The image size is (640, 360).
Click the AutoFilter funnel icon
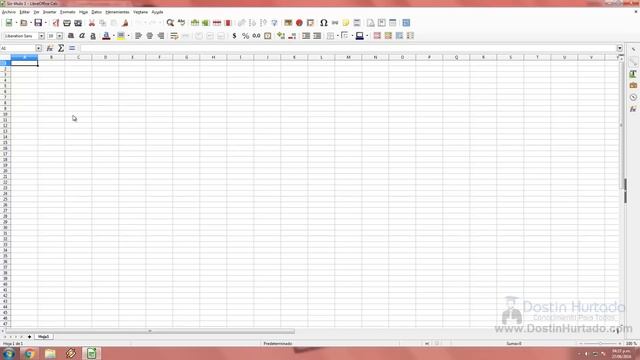pyautogui.click(x=274, y=23)
